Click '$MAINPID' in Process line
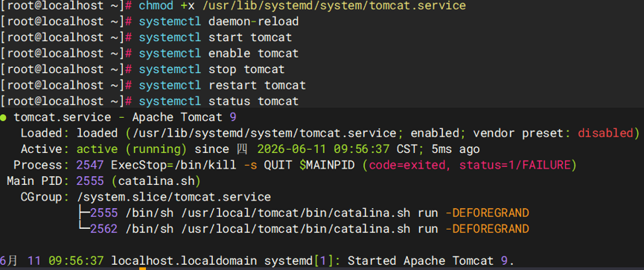644x270 pixels. pyautogui.click(x=327, y=165)
